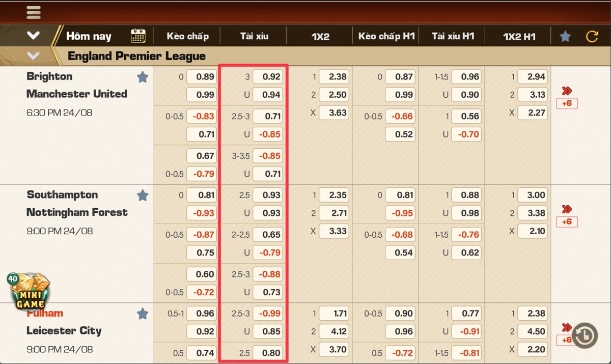The image size is (611, 364).
Task: Pick Southampton 1X2 away odds 2.71
Action: [334, 213]
